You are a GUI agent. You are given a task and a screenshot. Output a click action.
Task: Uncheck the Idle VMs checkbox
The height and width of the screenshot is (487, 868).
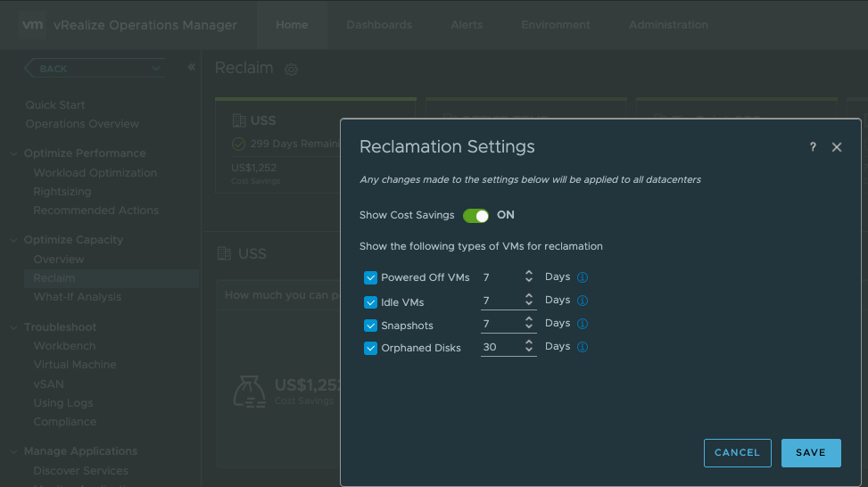[x=370, y=302]
